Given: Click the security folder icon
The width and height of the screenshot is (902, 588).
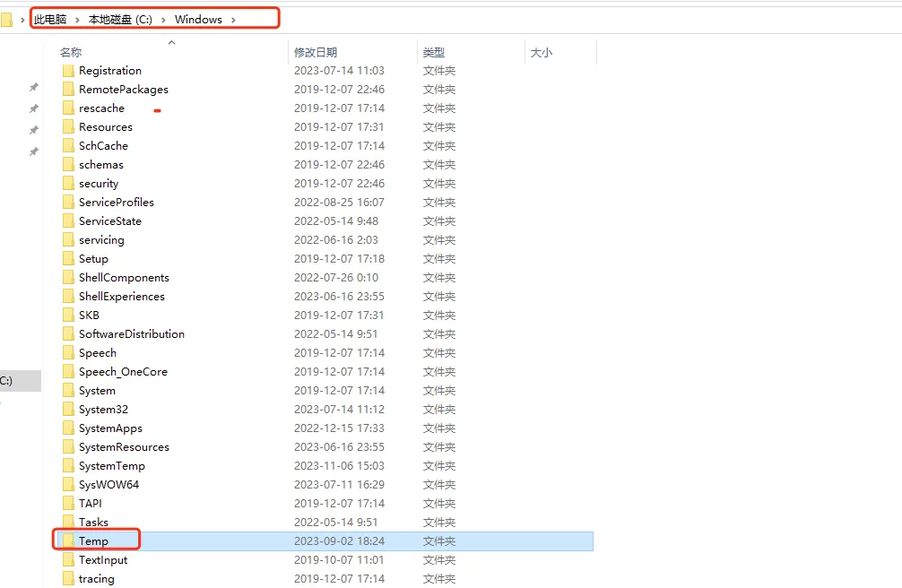Looking at the screenshot, I should 69,183.
